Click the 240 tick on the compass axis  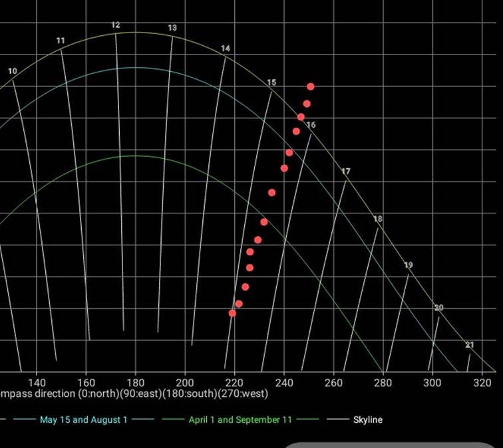point(284,382)
